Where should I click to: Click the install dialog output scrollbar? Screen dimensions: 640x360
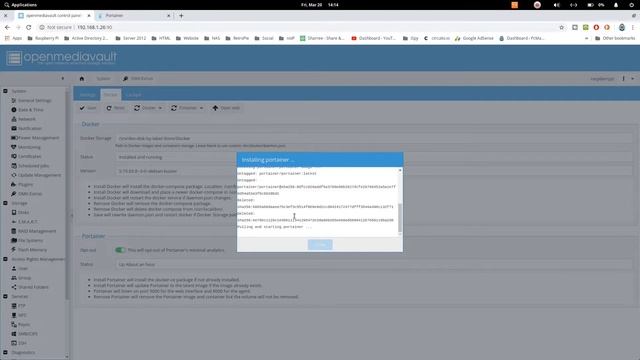coord(400,218)
